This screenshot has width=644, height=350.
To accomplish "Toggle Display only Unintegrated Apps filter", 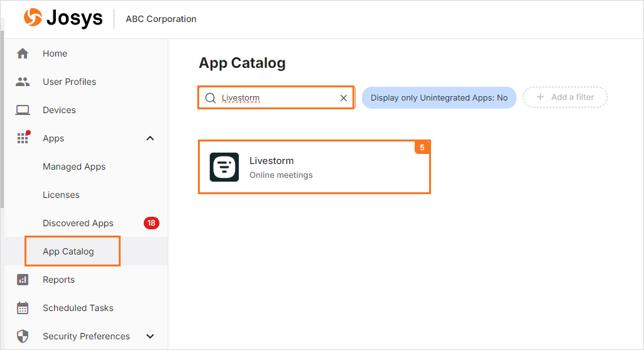I will coord(439,98).
